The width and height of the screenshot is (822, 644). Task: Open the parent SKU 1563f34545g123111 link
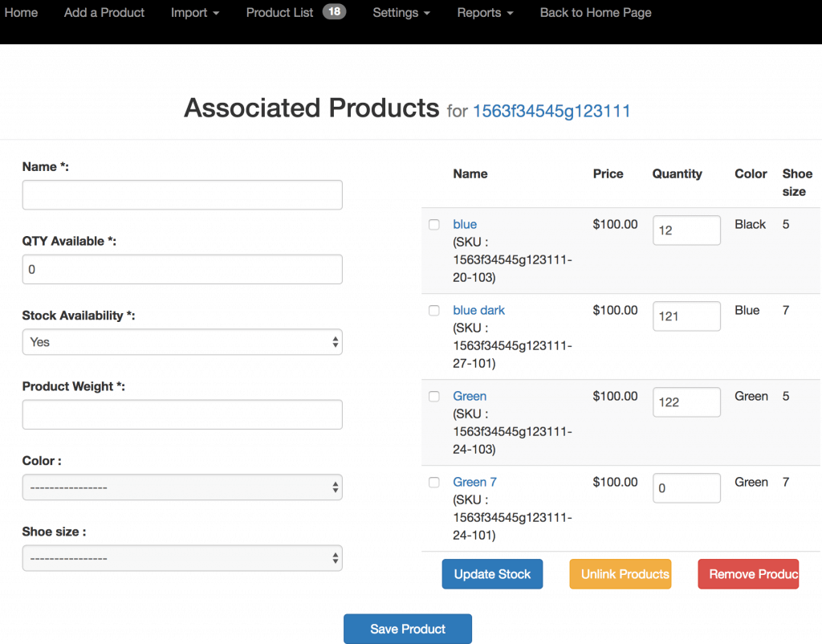pos(551,111)
